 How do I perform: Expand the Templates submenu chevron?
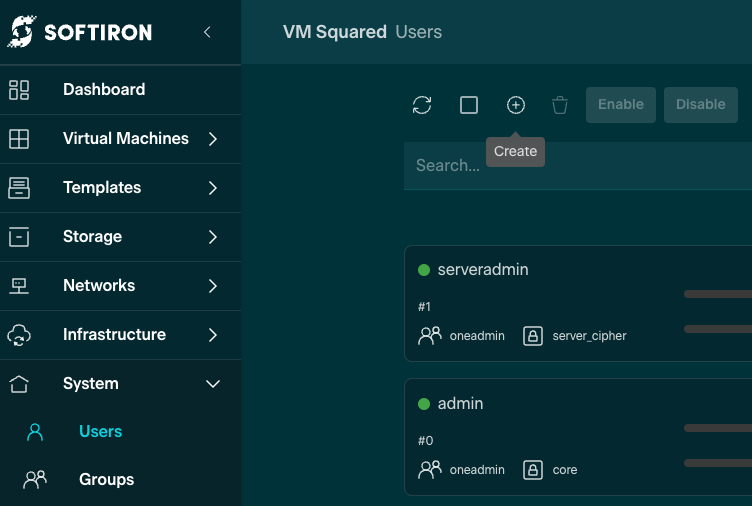(212, 188)
